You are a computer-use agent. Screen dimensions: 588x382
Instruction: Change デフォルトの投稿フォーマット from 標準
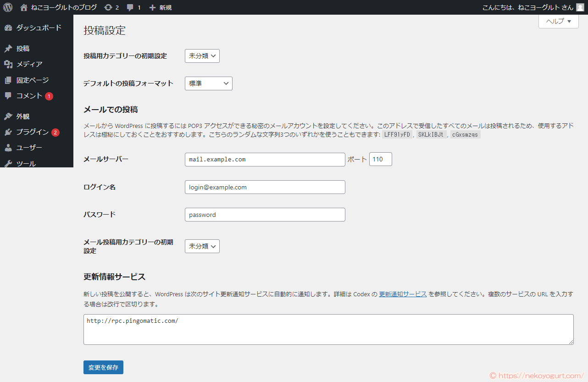point(208,83)
